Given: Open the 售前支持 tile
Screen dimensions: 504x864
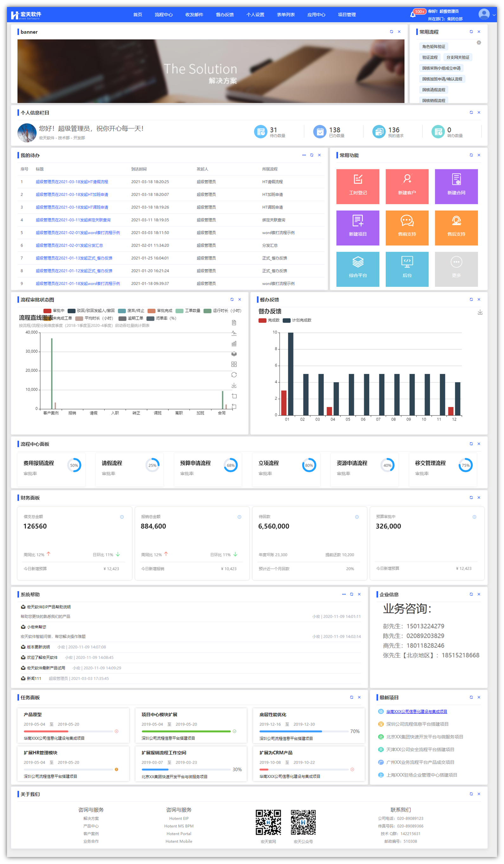Looking at the screenshot, I should pyautogui.click(x=407, y=228).
